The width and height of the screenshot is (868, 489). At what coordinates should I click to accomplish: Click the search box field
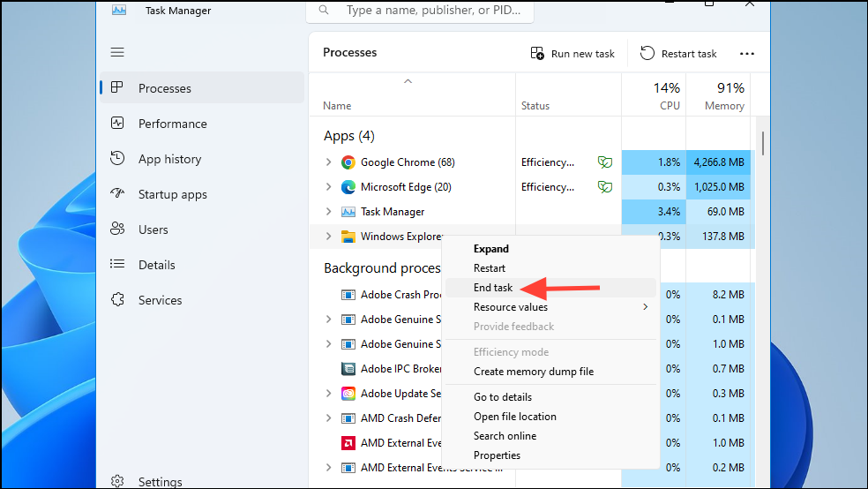pos(420,11)
